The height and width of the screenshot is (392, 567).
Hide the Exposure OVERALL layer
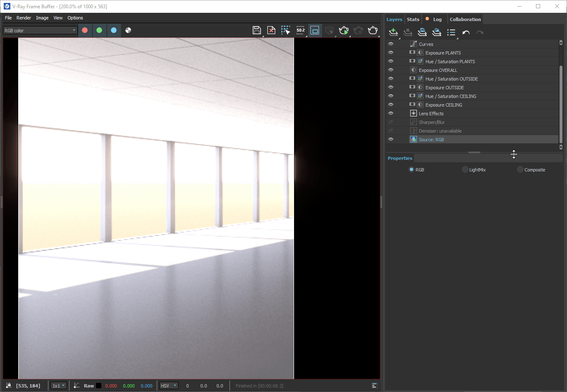coord(391,70)
